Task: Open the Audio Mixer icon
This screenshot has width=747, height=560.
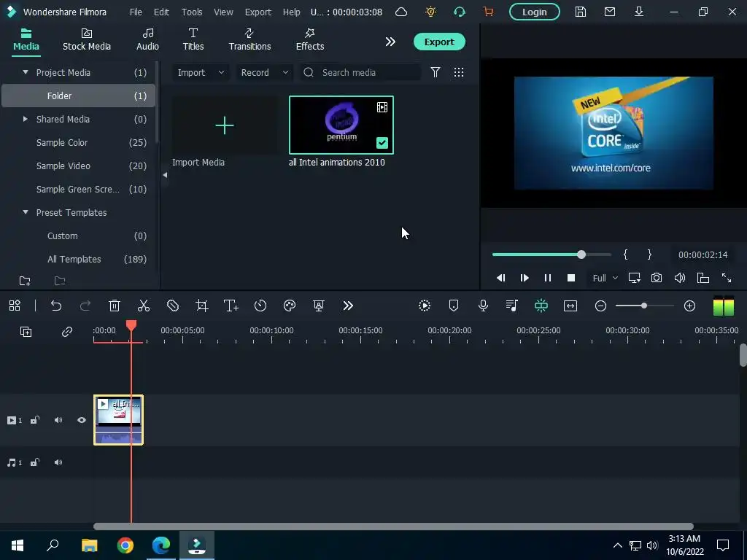Action: tap(512, 306)
